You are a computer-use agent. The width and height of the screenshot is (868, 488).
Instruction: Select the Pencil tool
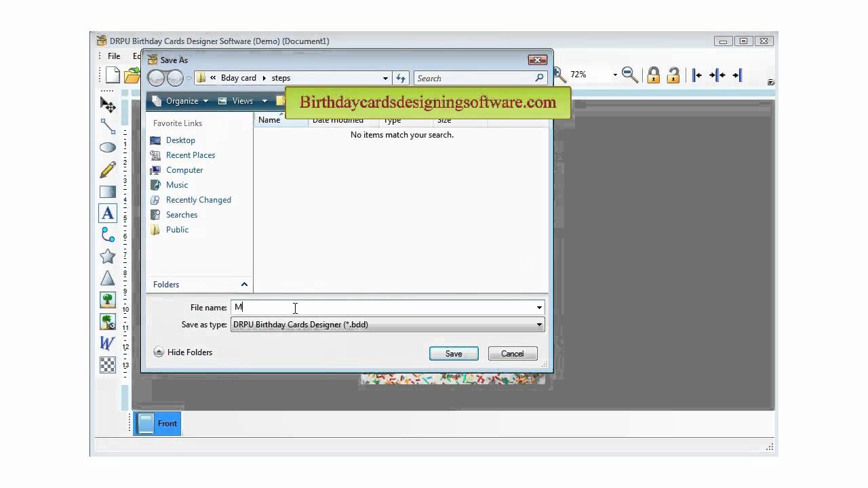(108, 169)
